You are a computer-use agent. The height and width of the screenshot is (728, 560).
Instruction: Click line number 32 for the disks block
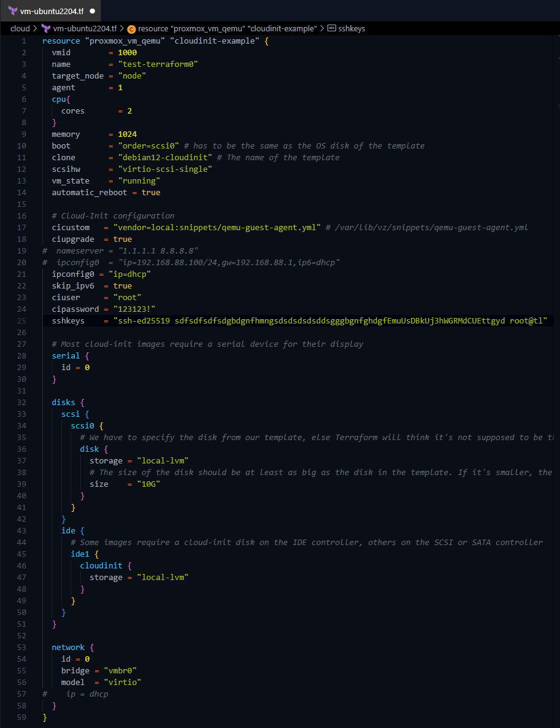tap(22, 403)
